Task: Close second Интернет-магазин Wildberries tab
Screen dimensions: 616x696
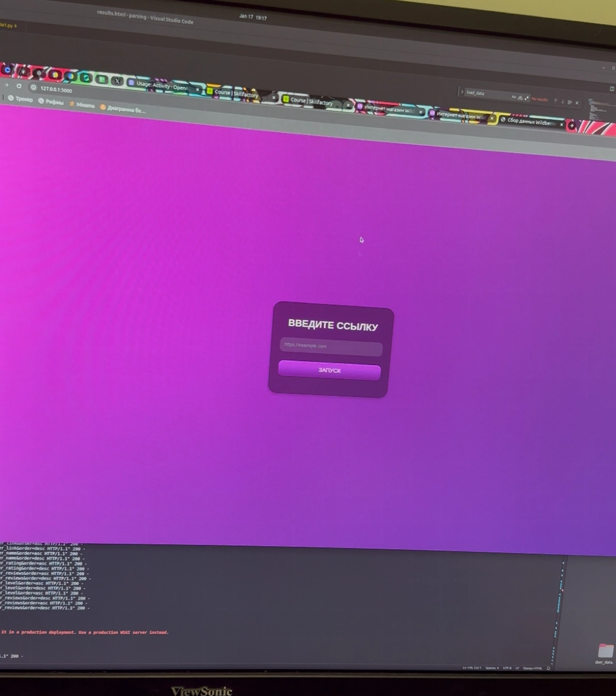Action: (492, 118)
